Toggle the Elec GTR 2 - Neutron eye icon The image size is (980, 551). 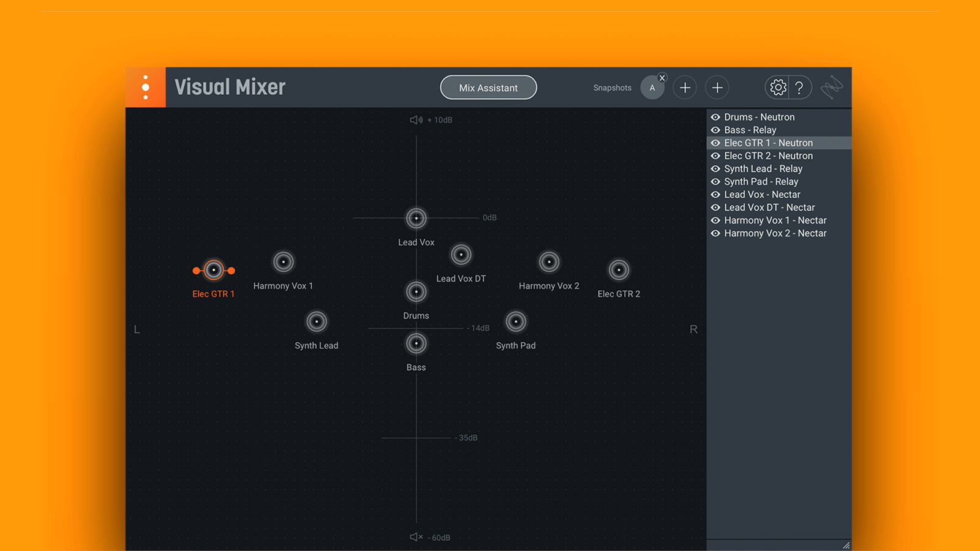[x=715, y=156]
